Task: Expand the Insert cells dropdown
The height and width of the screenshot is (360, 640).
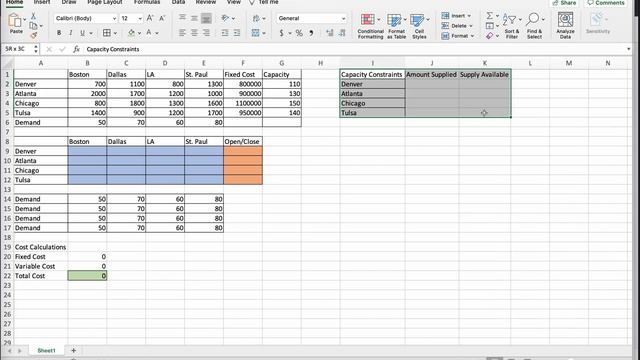Action: pyautogui.click(x=469, y=16)
